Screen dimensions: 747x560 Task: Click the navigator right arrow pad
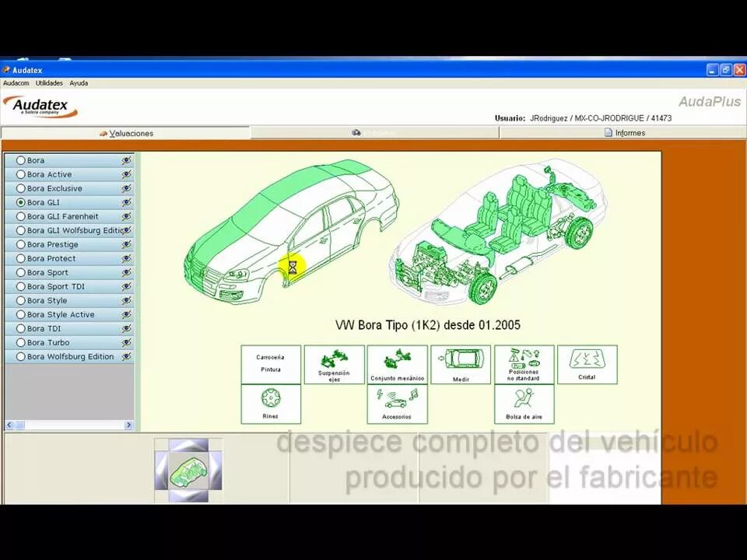[216, 471]
